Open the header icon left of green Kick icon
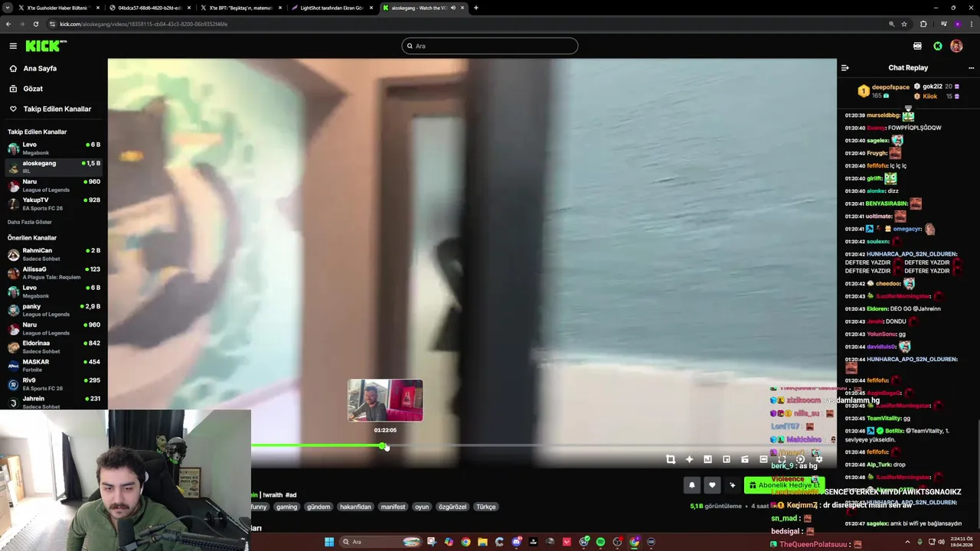 coord(917,46)
